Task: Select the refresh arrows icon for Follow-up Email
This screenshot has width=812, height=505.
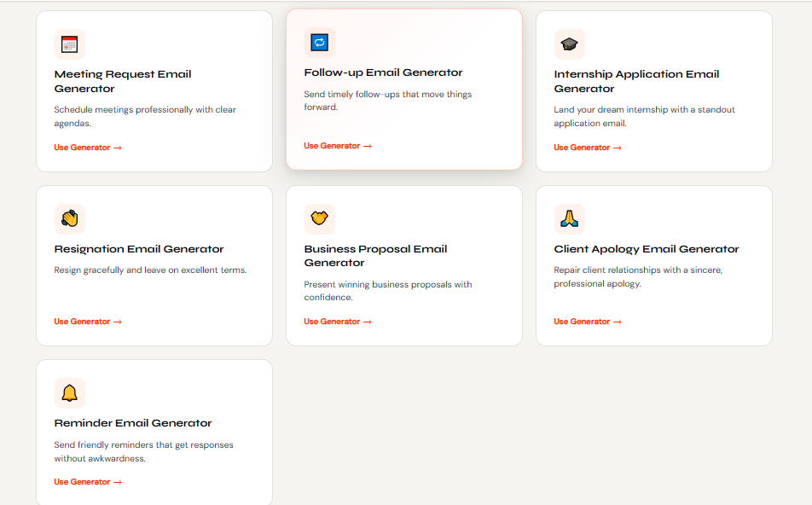Action: [319, 41]
